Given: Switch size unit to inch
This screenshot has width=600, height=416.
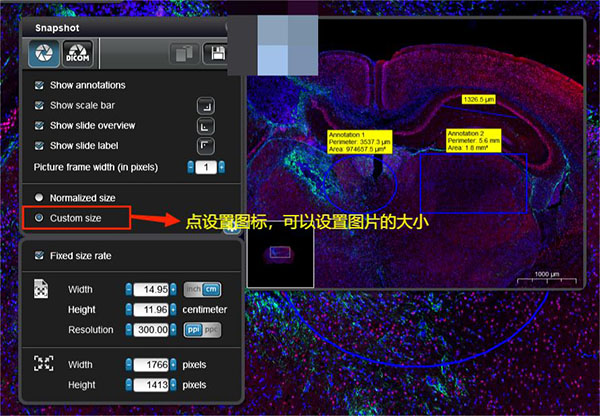Looking at the screenshot, I should click(x=193, y=290).
